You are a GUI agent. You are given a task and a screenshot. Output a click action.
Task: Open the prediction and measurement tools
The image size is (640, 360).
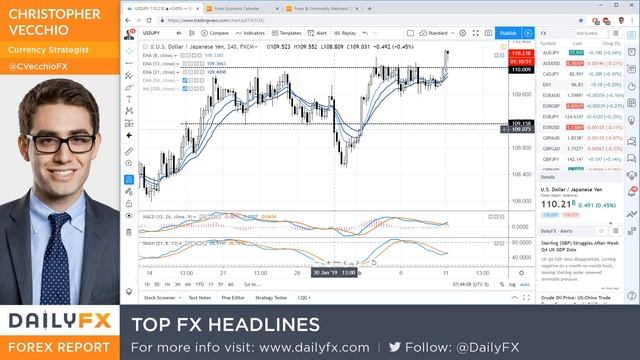coord(129,123)
